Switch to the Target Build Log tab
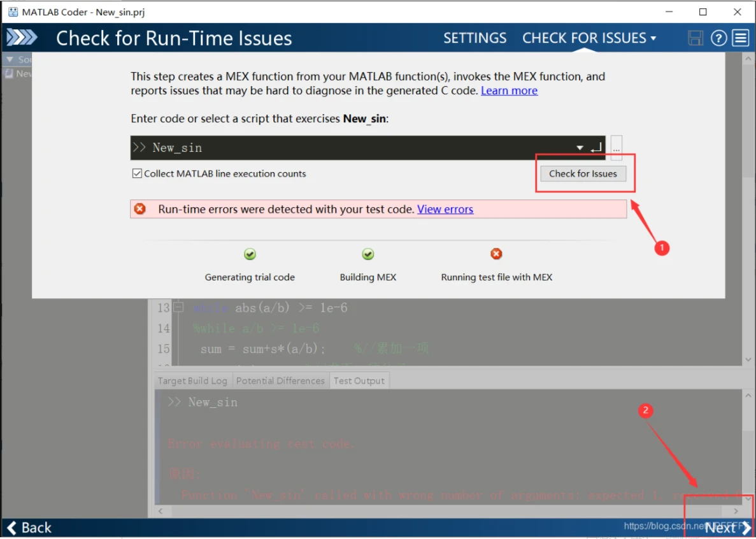This screenshot has width=756, height=539. pyautogui.click(x=192, y=380)
